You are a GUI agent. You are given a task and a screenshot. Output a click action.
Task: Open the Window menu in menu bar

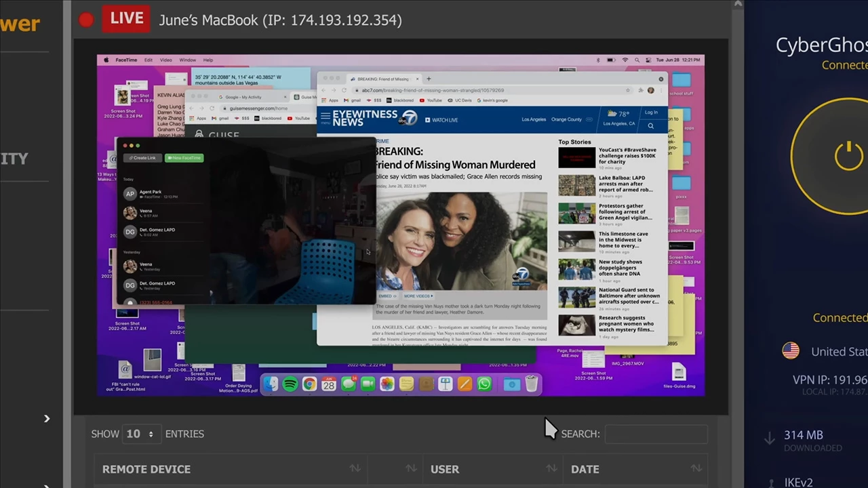187,60
